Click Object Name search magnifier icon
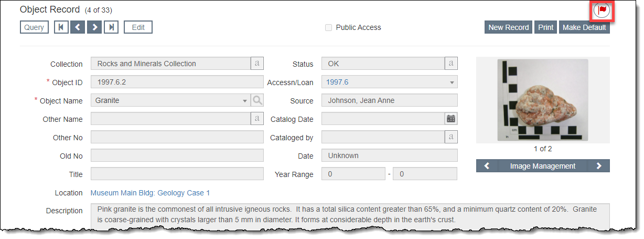Screen dimensions: 644x239 coord(257,100)
